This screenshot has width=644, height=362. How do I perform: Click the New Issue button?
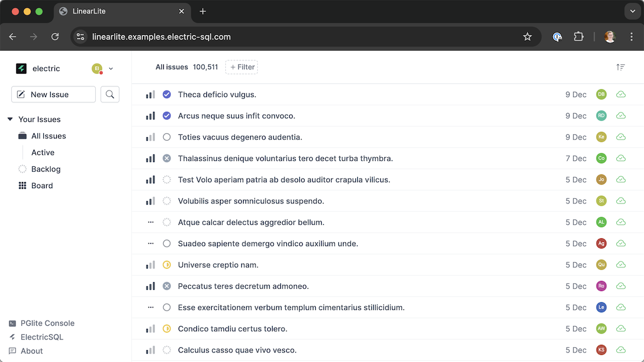(x=53, y=95)
